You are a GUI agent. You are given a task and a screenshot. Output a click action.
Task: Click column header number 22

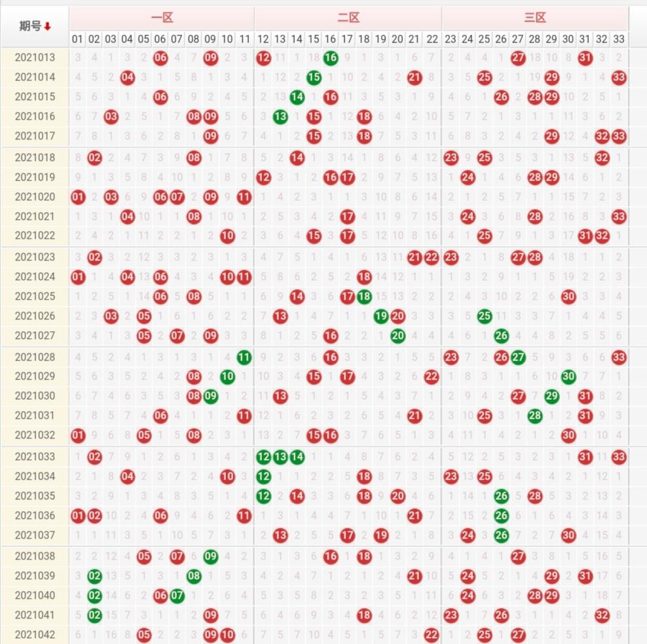click(x=432, y=39)
